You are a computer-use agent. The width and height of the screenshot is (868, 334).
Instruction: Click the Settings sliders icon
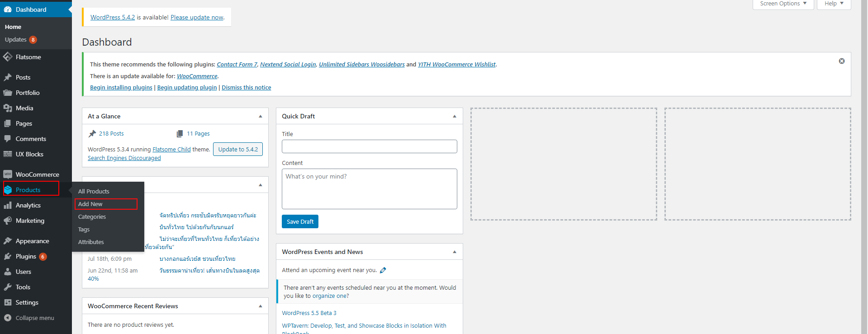pos(8,302)
